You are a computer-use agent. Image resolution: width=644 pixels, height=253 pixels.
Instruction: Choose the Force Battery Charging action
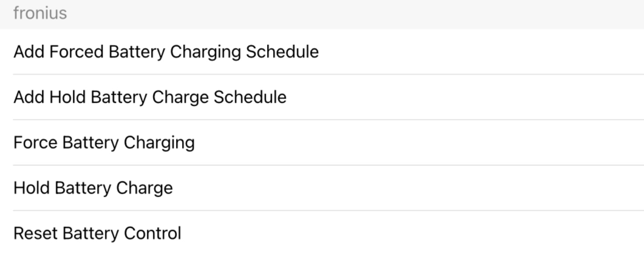pos(104,143)
